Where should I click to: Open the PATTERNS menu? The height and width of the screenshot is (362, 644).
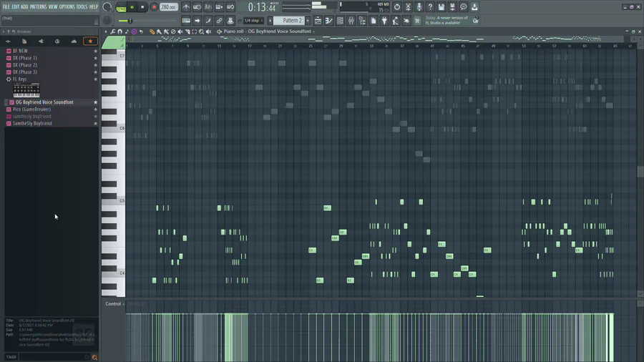tap(38, 7)
